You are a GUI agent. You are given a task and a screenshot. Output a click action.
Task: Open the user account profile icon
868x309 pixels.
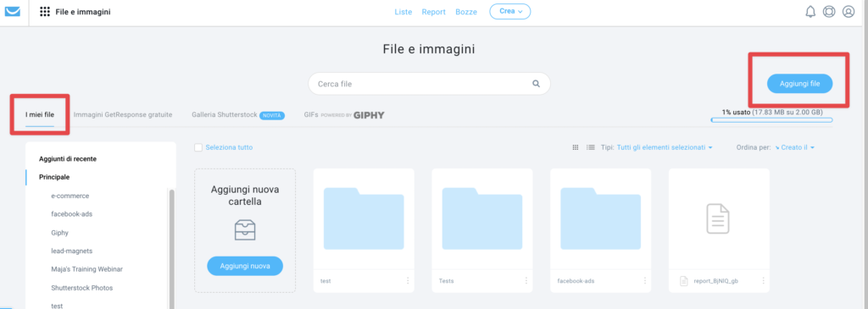pos(849,12)
